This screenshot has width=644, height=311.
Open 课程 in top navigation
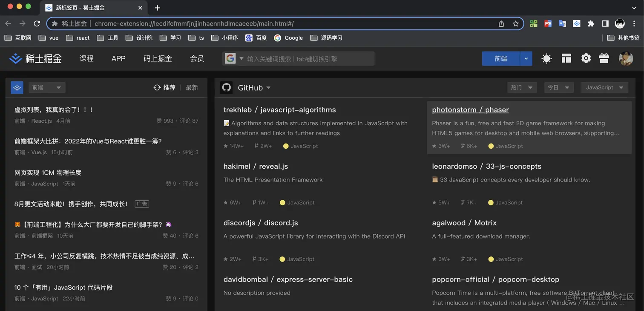point(86,58)
